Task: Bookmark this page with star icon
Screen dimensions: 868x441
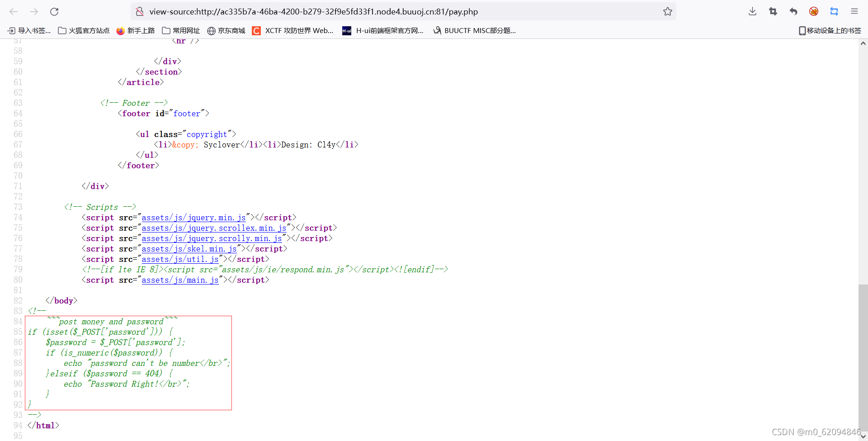Action: [x=668, y=12]
